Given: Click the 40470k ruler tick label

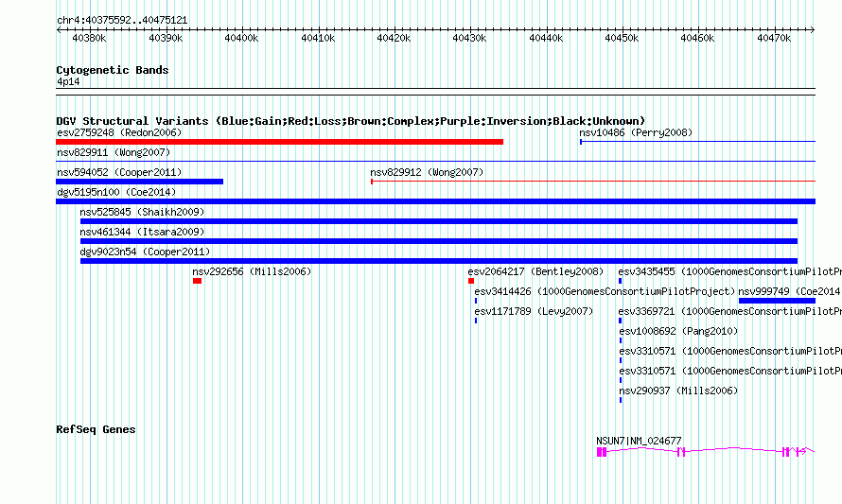Looking at the screenshot, I should pos(774,38).
